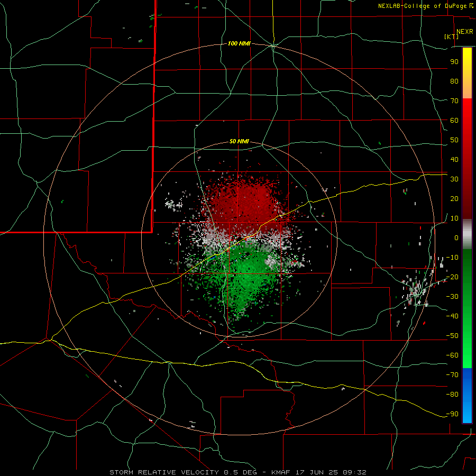Click the 30 value on the velocity scale
This screenshot has height=476, width=476.
[x=454, y=179]
